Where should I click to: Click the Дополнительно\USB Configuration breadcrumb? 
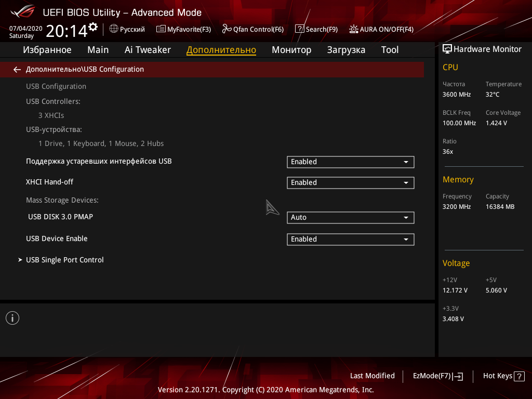pos(85,69)
